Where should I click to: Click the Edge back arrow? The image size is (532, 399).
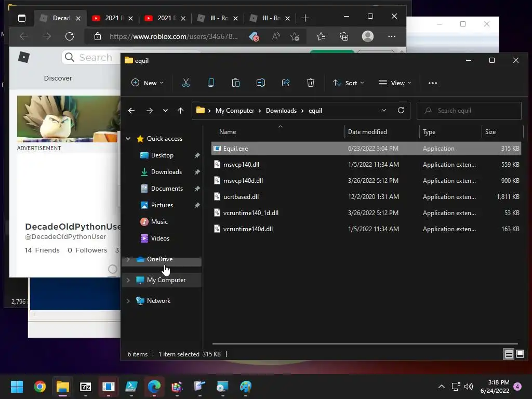point(24,36)
